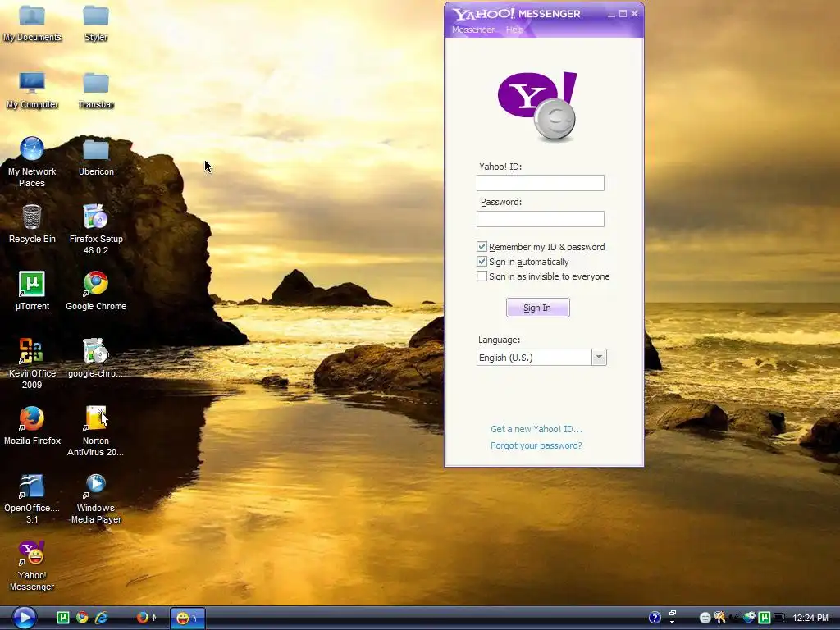Select the KevinOffice 2009 shortcut
Screen dimensions: 840x630
pos(32,363)
